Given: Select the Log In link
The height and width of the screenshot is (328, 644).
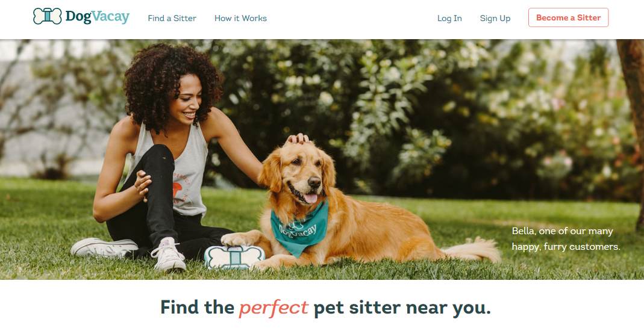Looking at the screenshot, I should pos(449,18).
